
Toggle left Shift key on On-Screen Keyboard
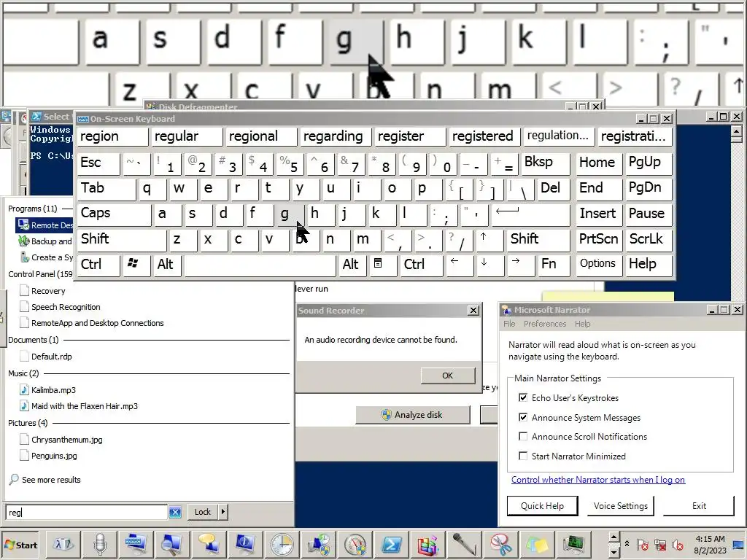[122, 239]
